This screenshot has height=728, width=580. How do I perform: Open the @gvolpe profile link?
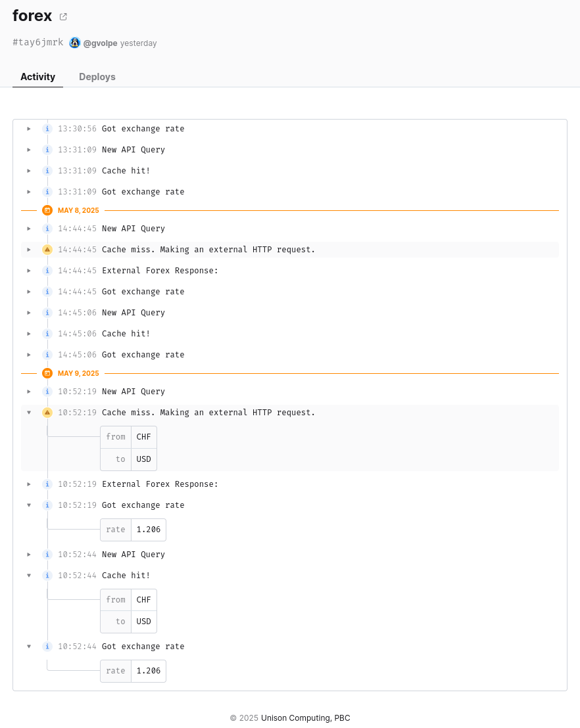(x=100, y=43)
